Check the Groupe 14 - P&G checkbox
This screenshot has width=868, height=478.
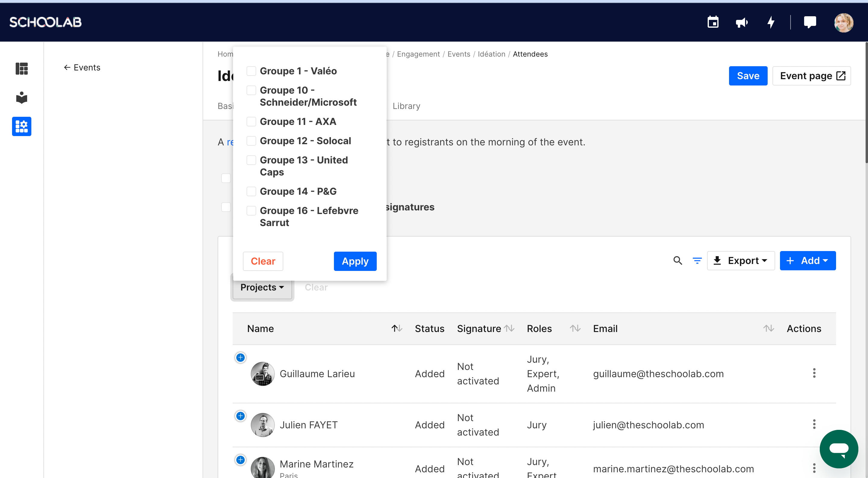251,191
